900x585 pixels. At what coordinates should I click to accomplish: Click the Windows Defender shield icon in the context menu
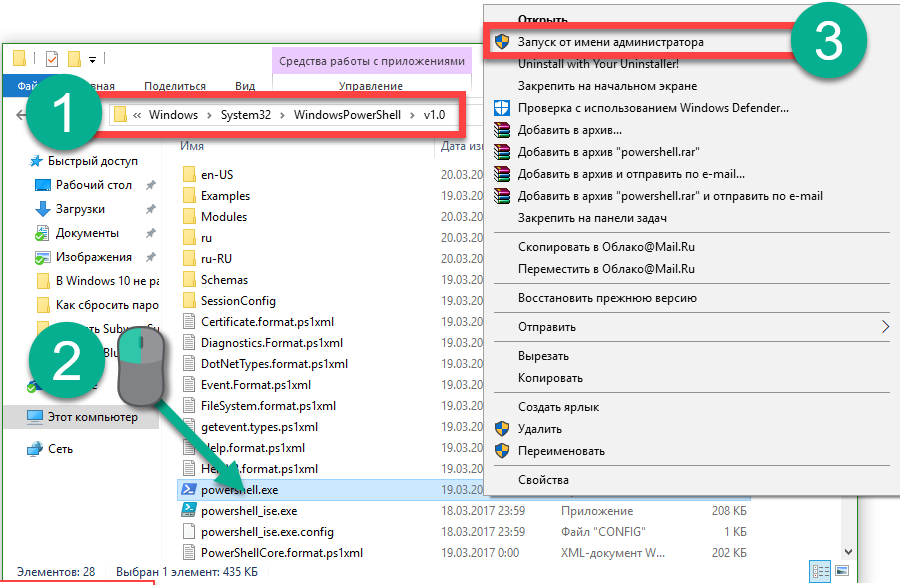click(x=502, y=108)
